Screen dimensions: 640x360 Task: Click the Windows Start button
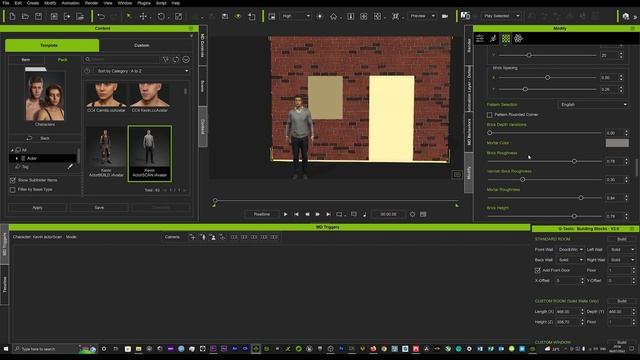point(6,349)
